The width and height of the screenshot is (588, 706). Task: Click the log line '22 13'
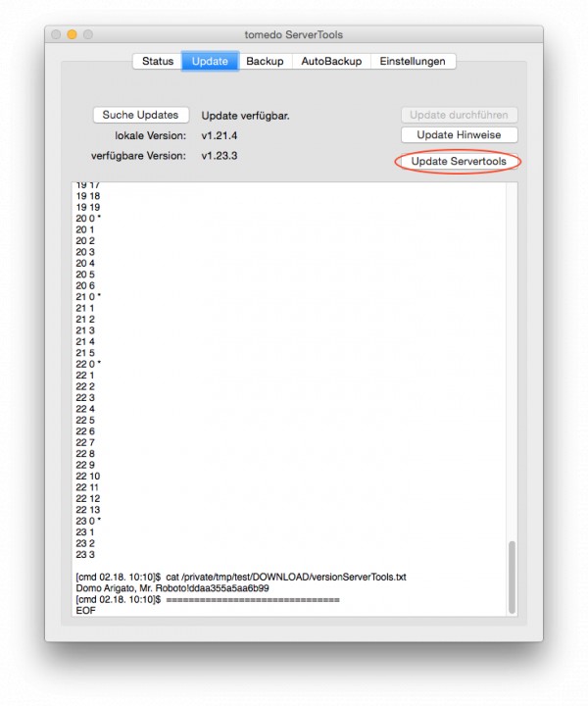(88, 510)
